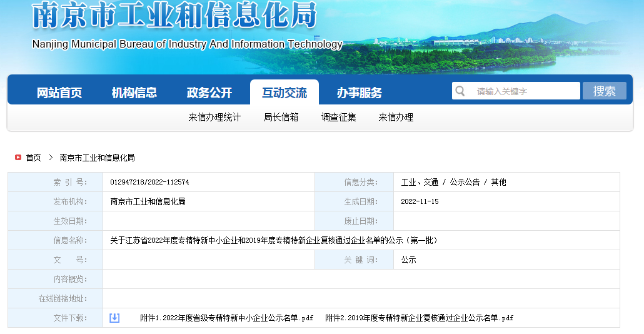
Task: Click the 南京市工业和信息化局 site title banner
Action: (x=174, y=15)
